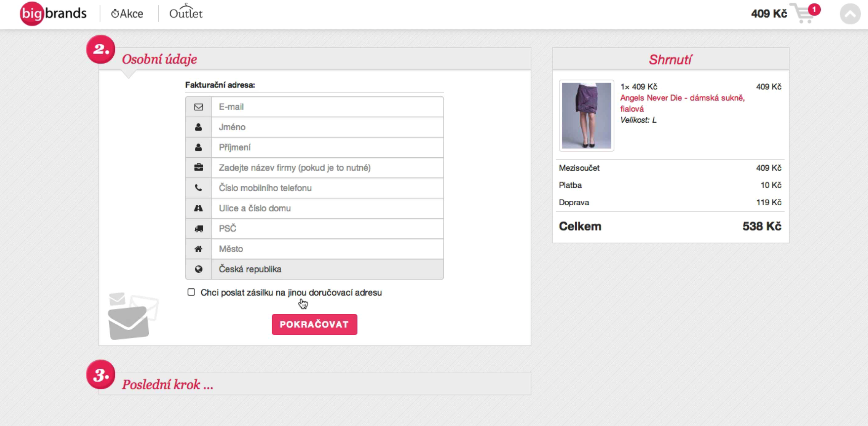Click the house icon beside Město
This screenshot has height=426, width=868.
[198, 249]
